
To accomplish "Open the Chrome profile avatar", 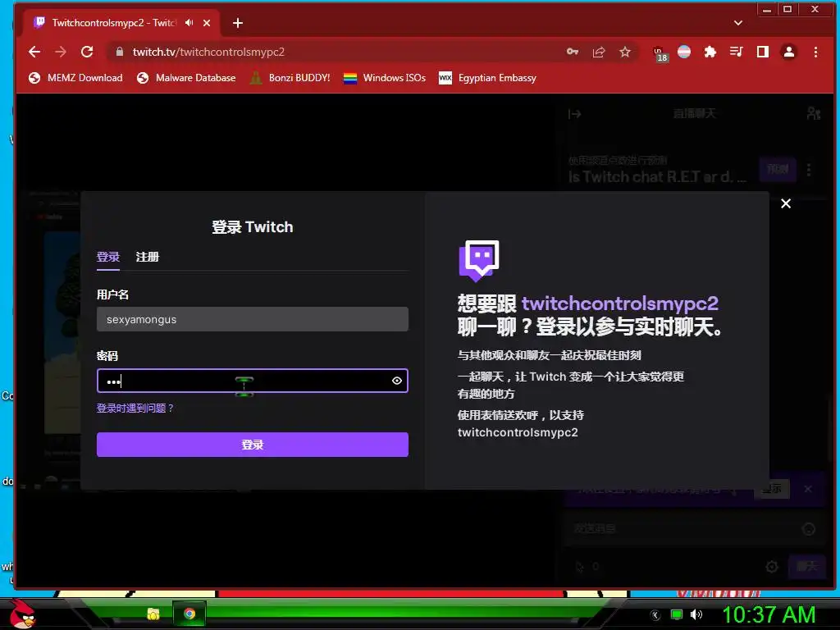I will pos(789,52).
